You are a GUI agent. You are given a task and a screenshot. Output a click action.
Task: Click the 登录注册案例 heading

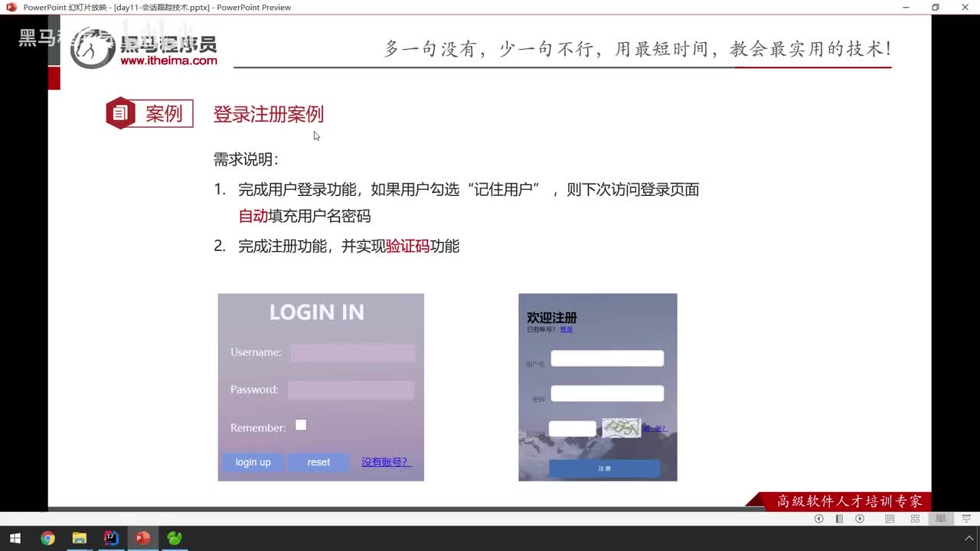(269, 114)
